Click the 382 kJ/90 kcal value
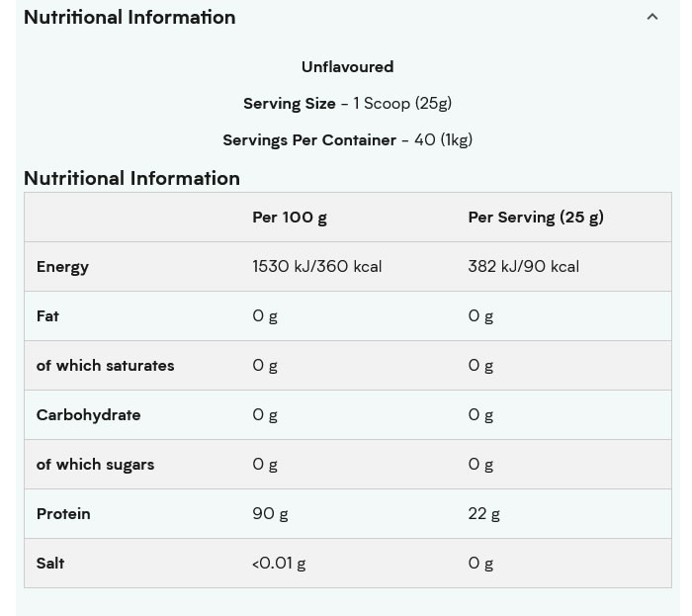 coord(523,266)
